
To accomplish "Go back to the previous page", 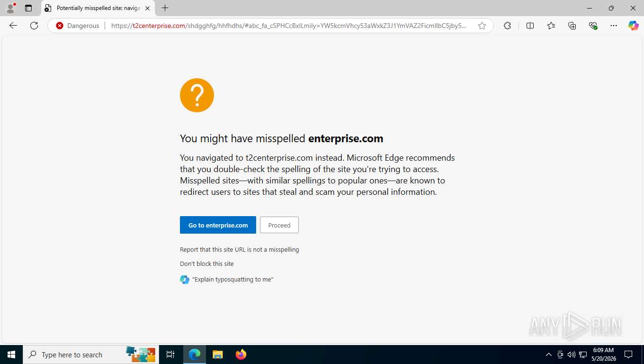I will pos(13,26).
